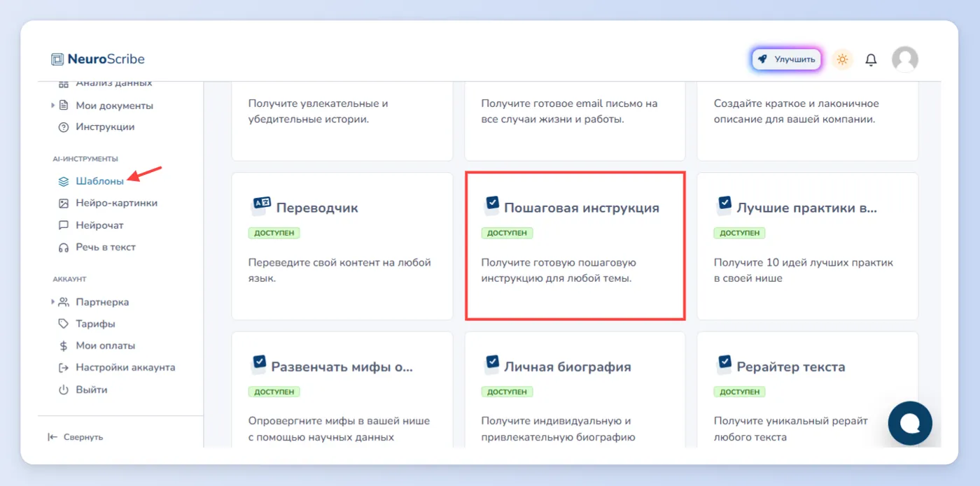This screenshot has width=980, height=486.
Task: Click the Инструкции question mark icon
Action: pos(64,127)
